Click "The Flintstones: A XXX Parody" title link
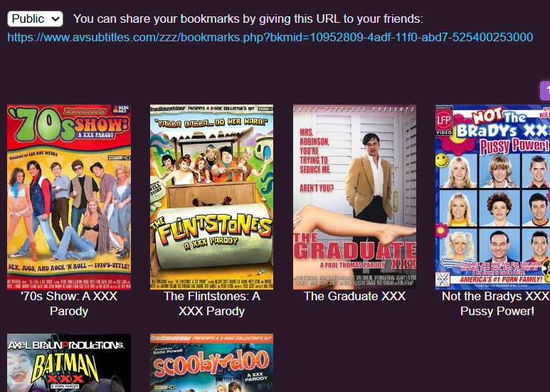The height and width of the screenshot is (392, 550). [211, 304]
